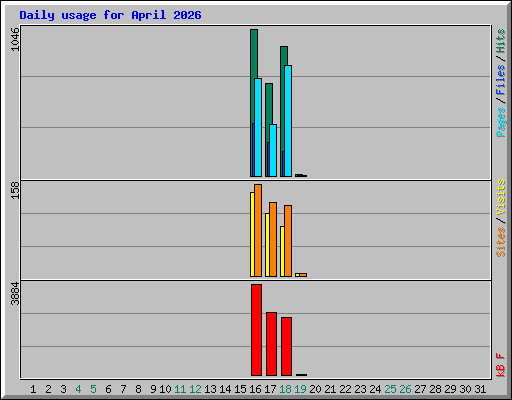Click day label "17" on the x-axis
512x400 pixels.
pyautogui.click(x=270, y=389)
